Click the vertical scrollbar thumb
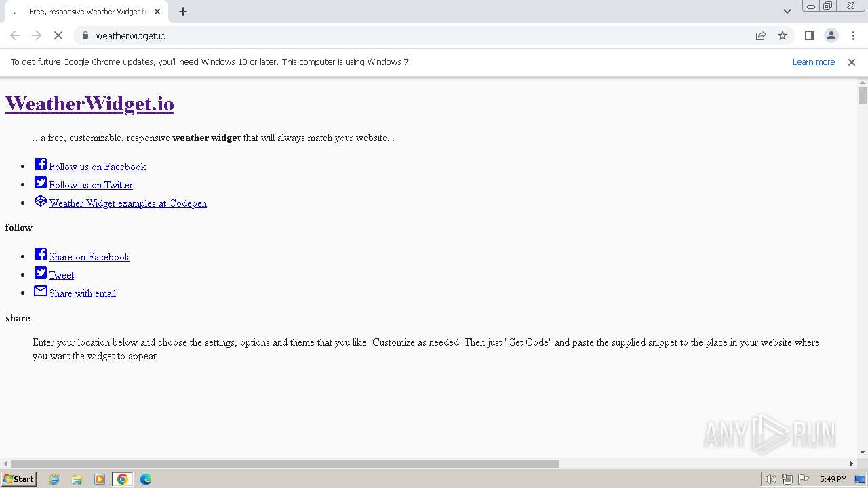868x488 pixels. (863, 96)
